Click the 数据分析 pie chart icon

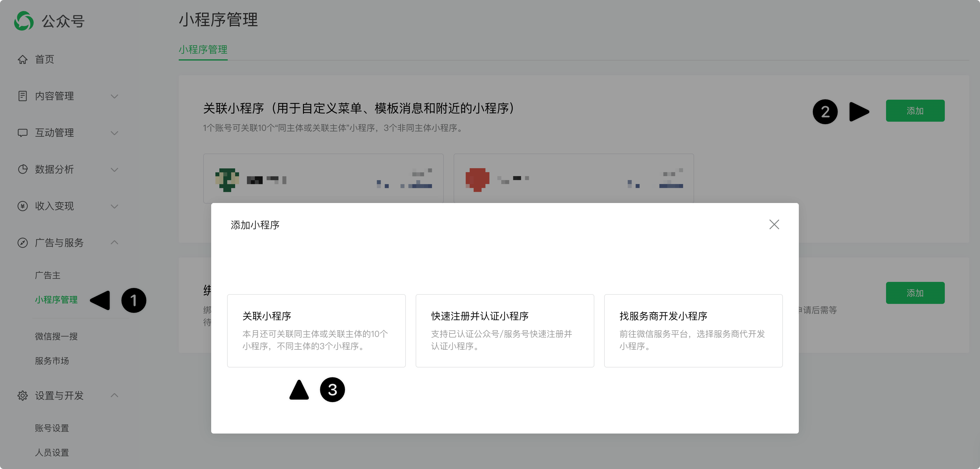pyautogui.click(x=22, y=169)
